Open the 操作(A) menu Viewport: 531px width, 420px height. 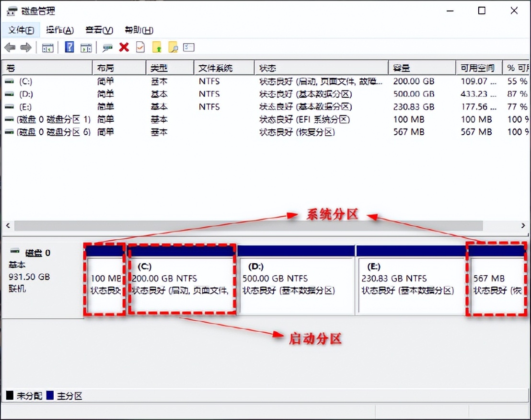[x=58, y=30]
